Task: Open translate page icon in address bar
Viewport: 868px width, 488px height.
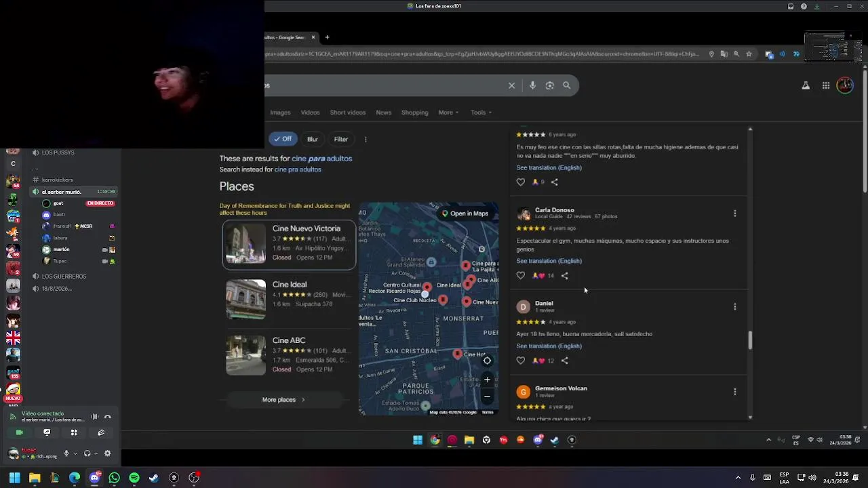Action: click(724, 54)
